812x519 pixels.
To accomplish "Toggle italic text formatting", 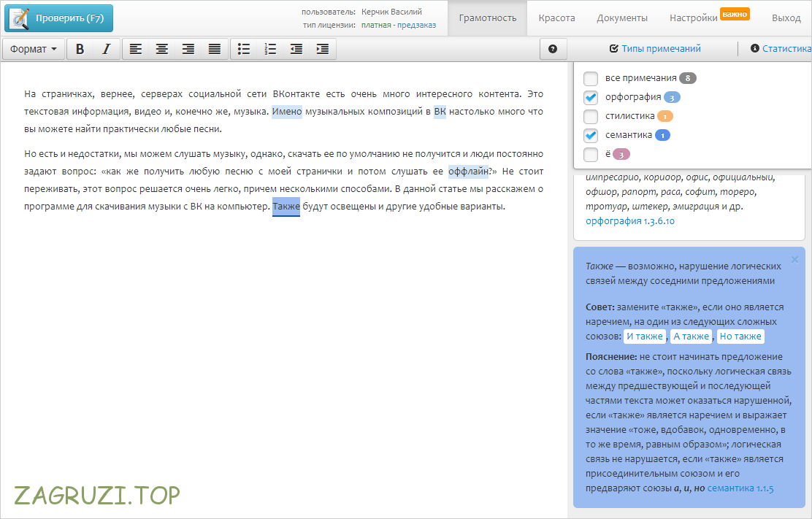I will (106, 49).
